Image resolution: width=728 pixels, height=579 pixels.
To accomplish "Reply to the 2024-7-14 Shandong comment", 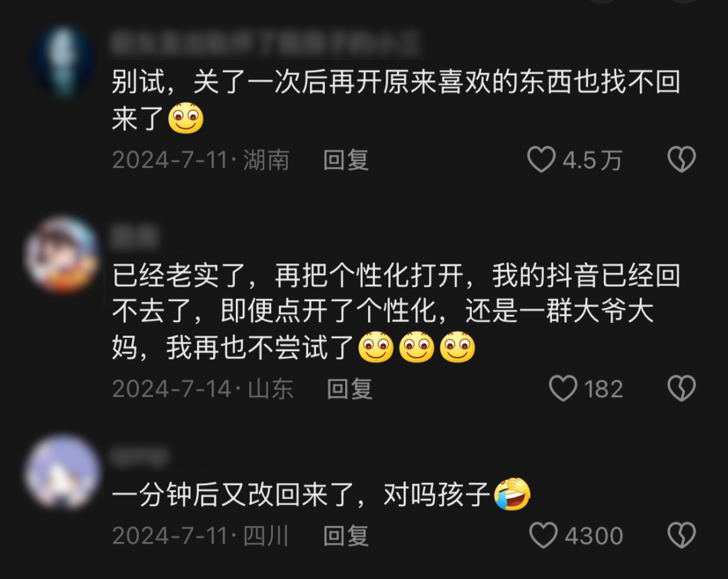I will pyautogui.click(x=350, y=389).
